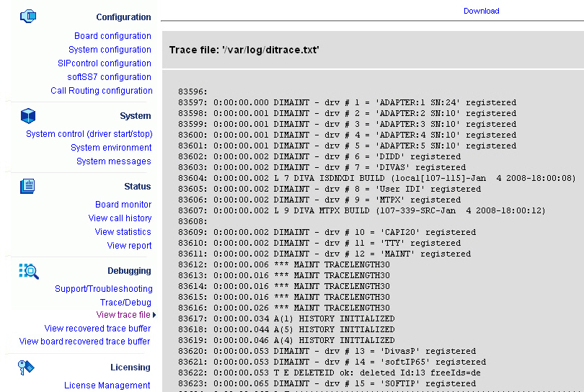Click the Status section icon
Image resolution: width=584 pixels, height=392 pixels.
pyautogui.click(x=27, y=186)
